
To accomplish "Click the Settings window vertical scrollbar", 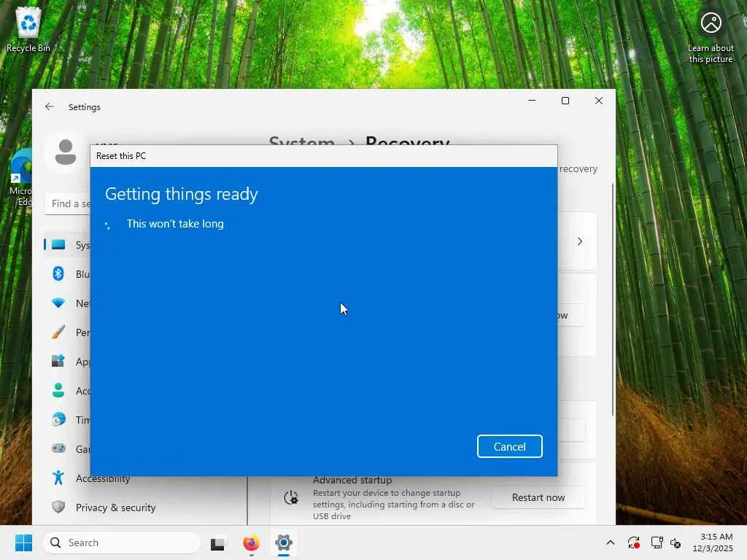I will click(x=613, y=300).
